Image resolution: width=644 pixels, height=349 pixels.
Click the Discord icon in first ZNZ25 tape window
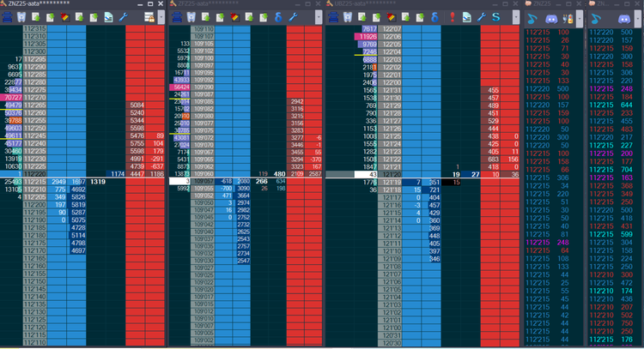pyautogui.click(x=551, y=19)
